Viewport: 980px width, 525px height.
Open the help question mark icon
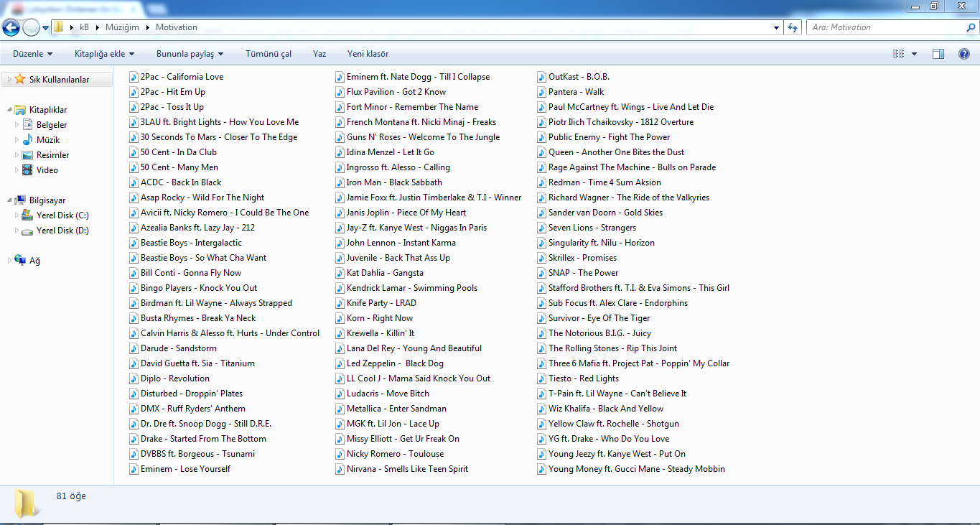point(964,54)
